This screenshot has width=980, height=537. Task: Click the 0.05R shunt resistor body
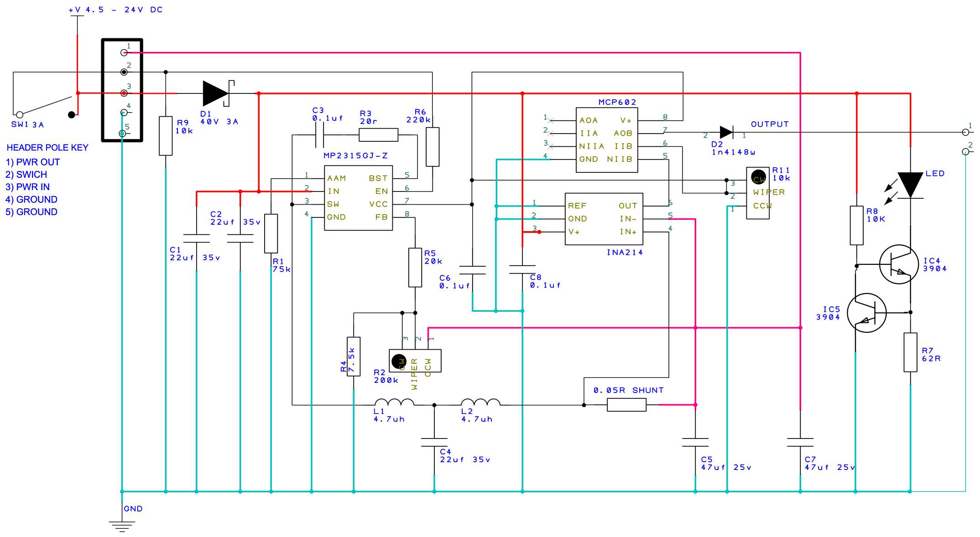(627, 405)
